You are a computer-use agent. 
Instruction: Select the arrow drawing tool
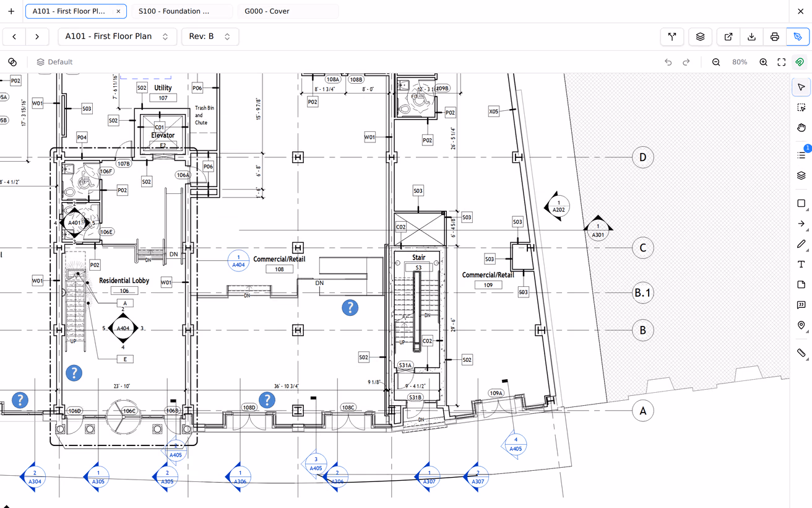coord(801,224)
